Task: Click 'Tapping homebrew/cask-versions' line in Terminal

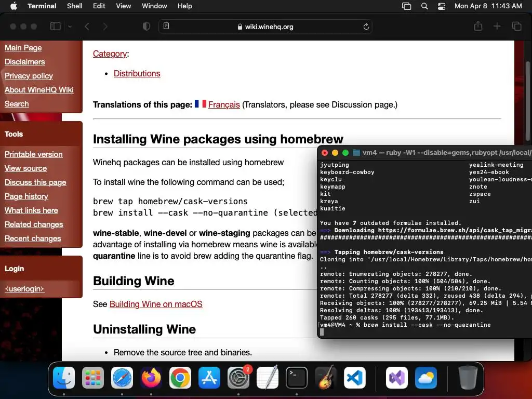Action: point(382,252)
